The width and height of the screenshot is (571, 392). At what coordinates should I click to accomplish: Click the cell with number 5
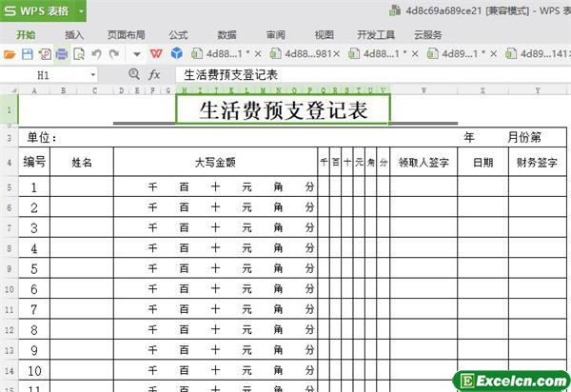34,268
